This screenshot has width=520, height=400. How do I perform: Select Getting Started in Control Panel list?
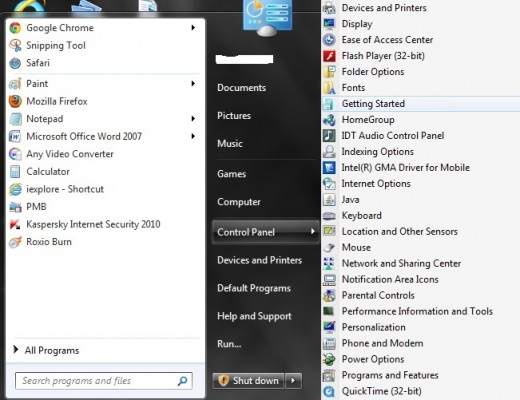point(421,104)
